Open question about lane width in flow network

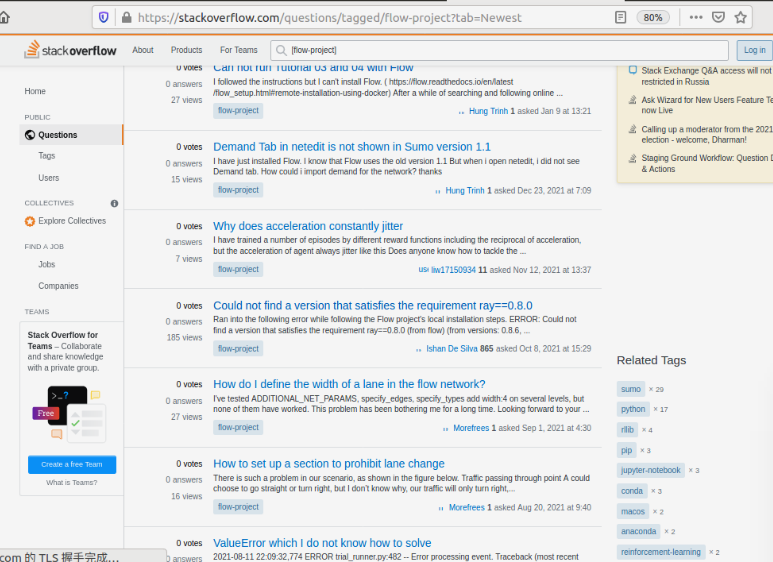[x=349, y=384]
